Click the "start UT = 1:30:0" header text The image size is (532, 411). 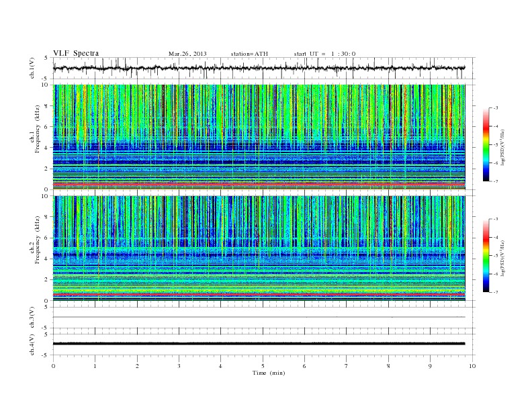tap(324, 54)
